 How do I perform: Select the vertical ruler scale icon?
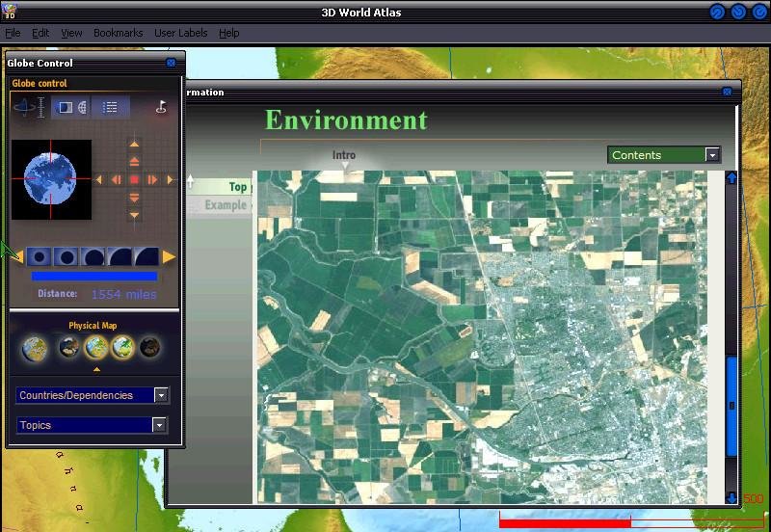(41, 107)
